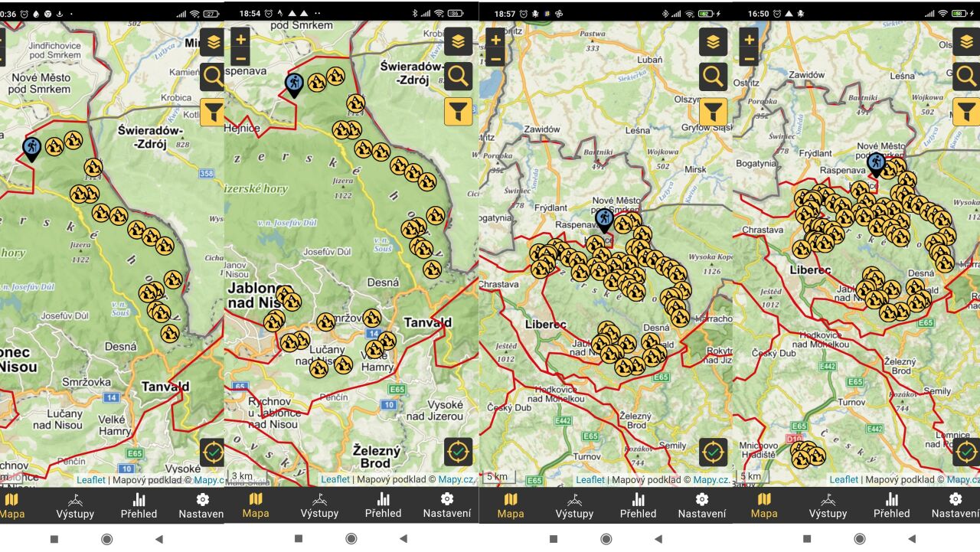This screenshot has width=980, height=552.
Task: Tap the Android home circle under 18:54 screen
Action: 351,539
